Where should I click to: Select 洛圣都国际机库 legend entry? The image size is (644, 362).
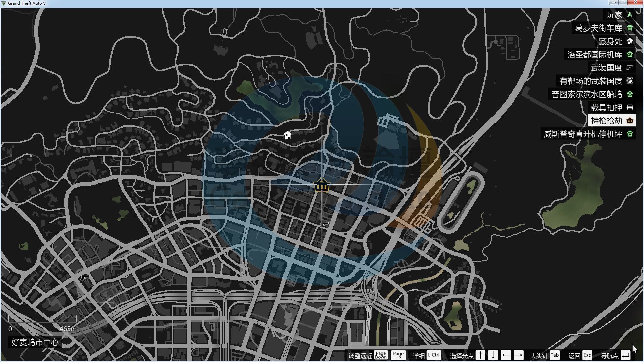point(594,55)
